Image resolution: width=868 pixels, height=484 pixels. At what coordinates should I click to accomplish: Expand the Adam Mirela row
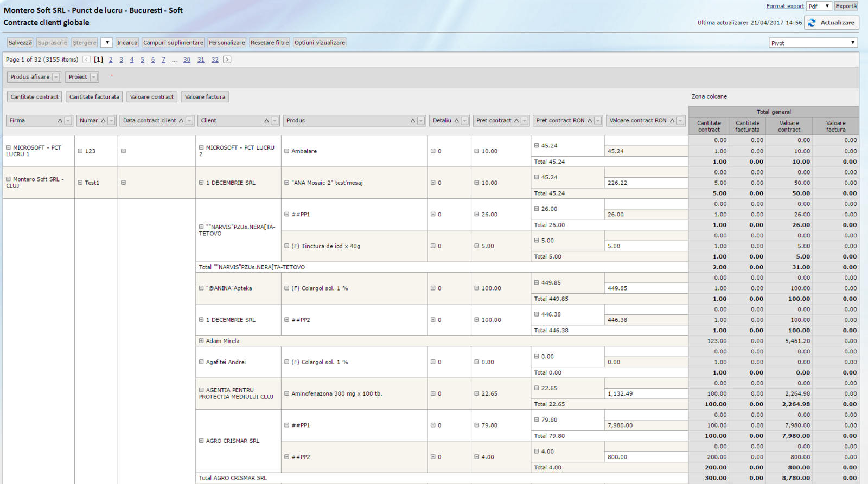pyautogui.click(x=201, y=341)
